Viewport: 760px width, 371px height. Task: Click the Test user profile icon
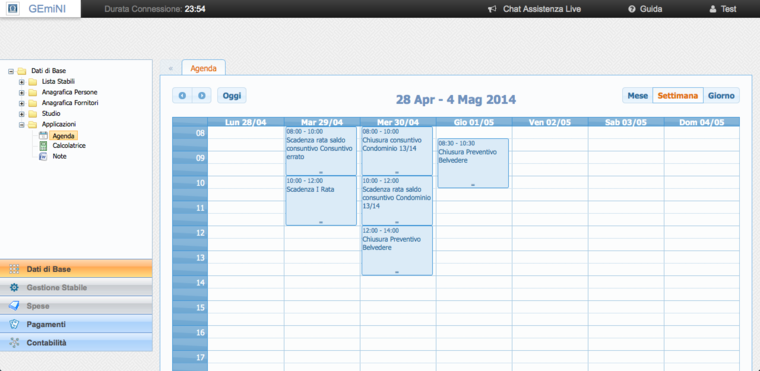click(712, 9)
